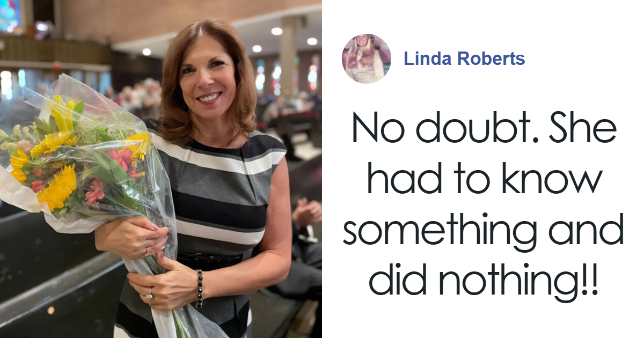Click the stained glass window at top left

(10, 15)
